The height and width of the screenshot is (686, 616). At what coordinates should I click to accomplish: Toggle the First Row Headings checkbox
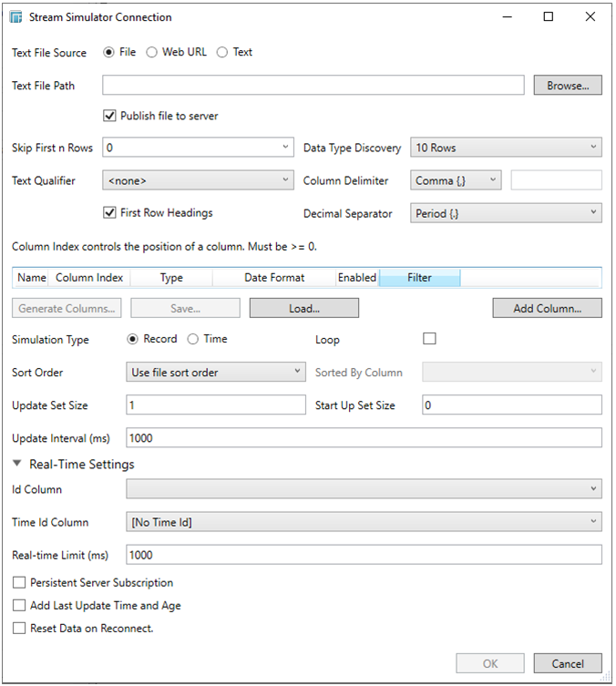110,213
